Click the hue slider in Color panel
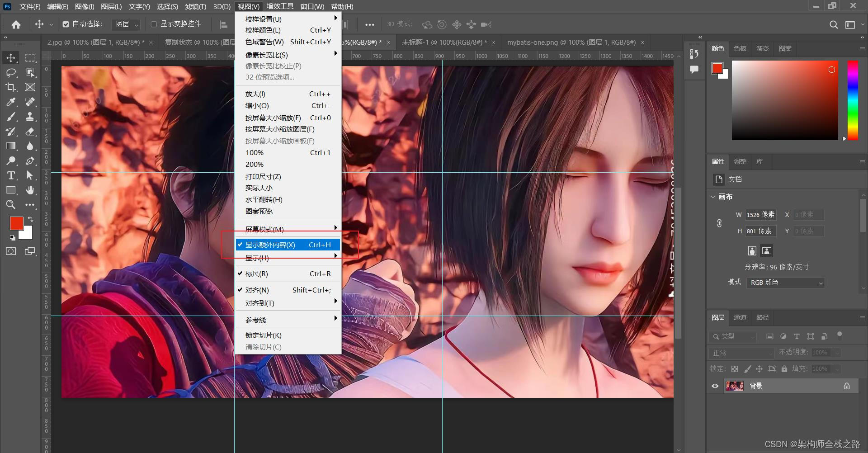The image size is (868, 453). tap(853, 100)
